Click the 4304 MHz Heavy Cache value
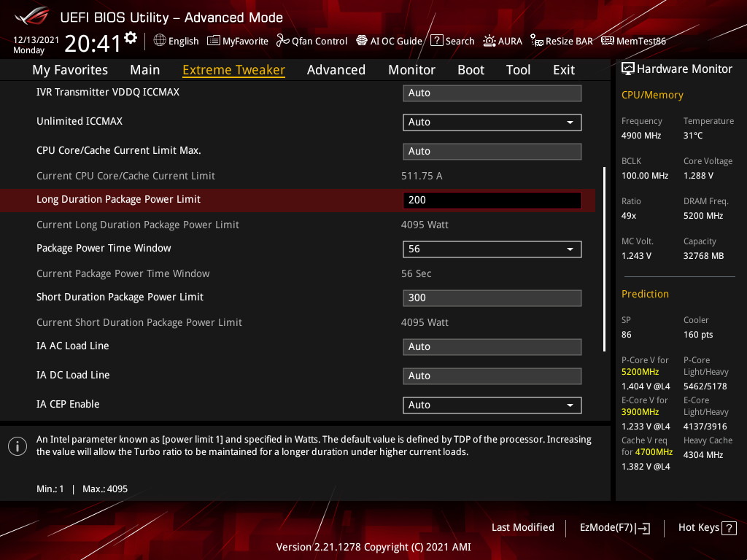 [703, 455]
